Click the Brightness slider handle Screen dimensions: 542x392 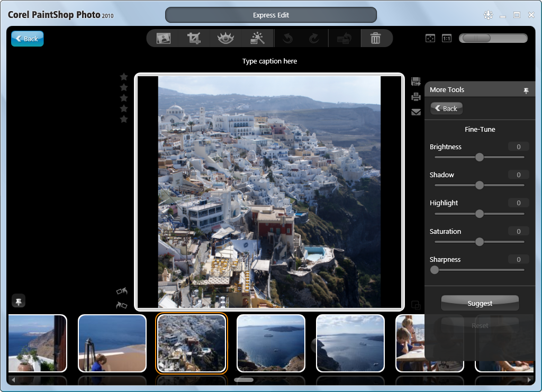[x=480, y=157]
